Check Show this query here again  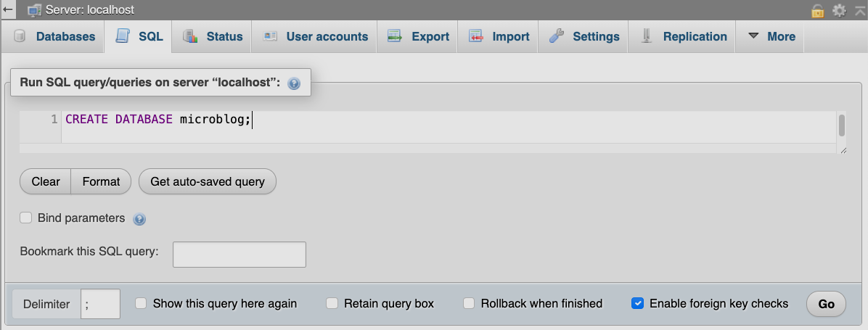(142, 303)
